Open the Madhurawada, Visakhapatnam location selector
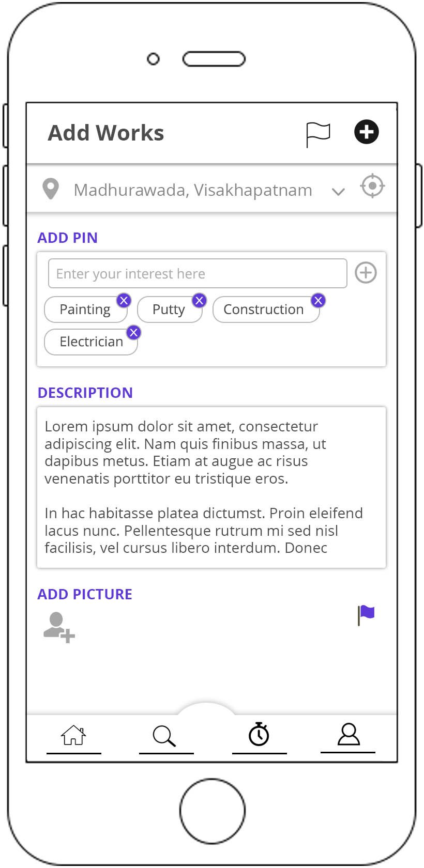The width and height of the screenshot is (424, 868). point(192,190)
